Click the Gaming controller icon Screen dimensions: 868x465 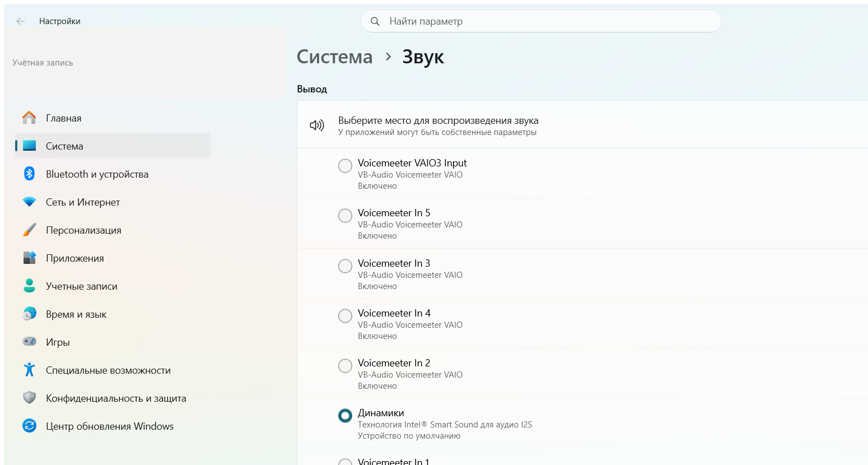click(x=29, y=341)
